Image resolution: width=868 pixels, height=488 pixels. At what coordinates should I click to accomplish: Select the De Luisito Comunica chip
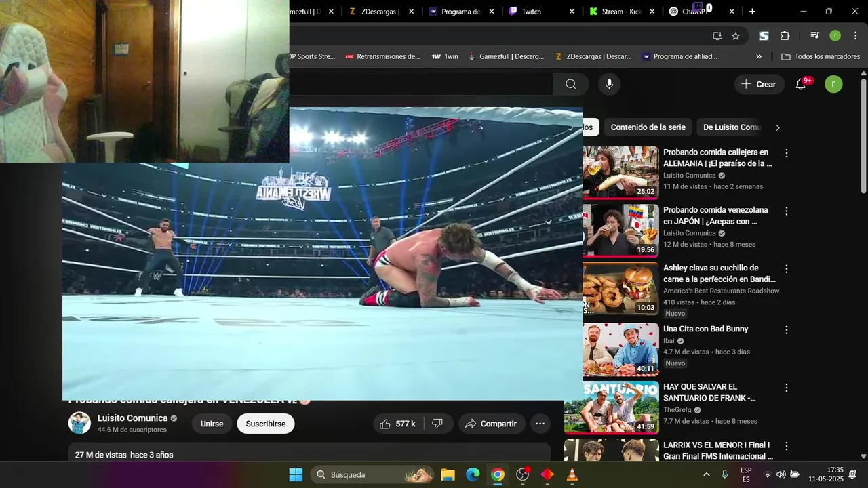732,127
